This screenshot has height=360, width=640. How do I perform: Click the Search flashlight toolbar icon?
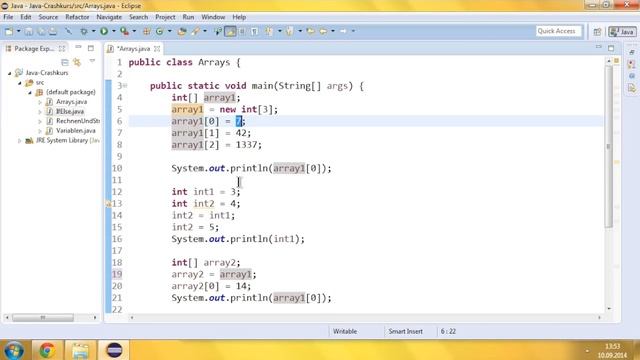(x=196, y=31)
